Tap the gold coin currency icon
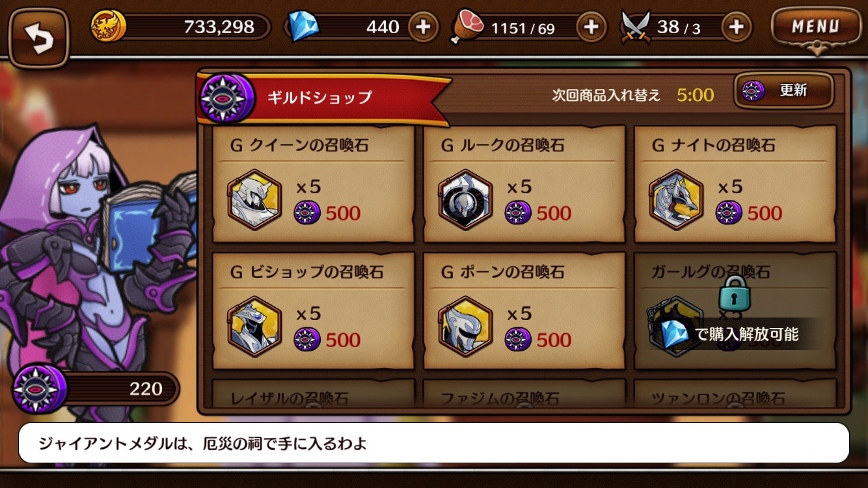Image resolution: width=868 pixels, height=488 pixels. point(108,27)
